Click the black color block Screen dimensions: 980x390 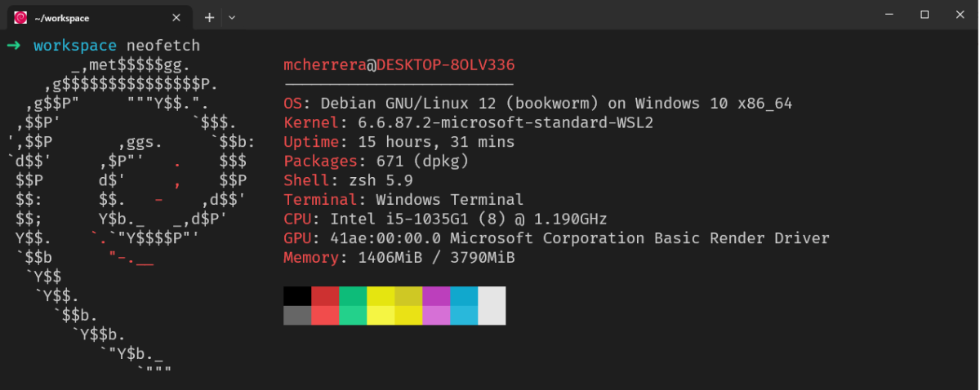(x=297, y=296)
